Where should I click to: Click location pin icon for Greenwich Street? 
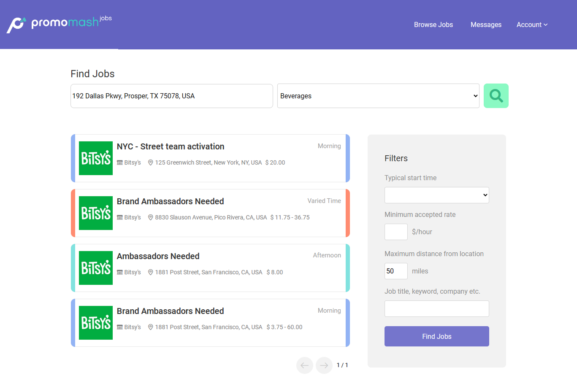coord(150,162)
